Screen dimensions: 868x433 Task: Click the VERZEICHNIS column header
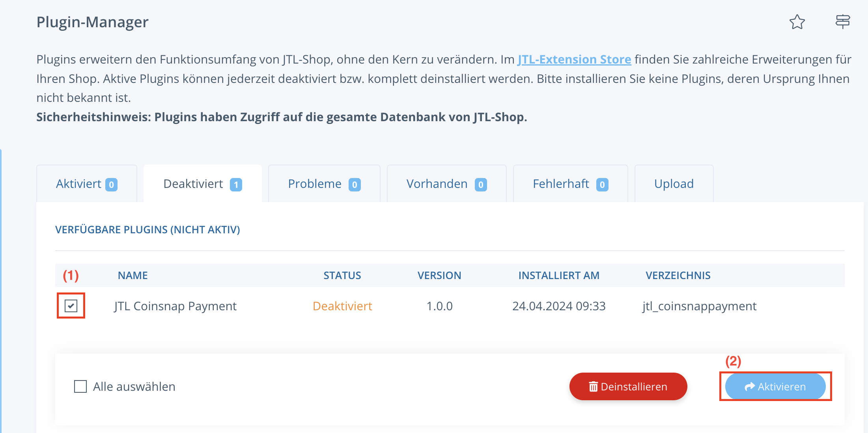click(x=678, y=276)
